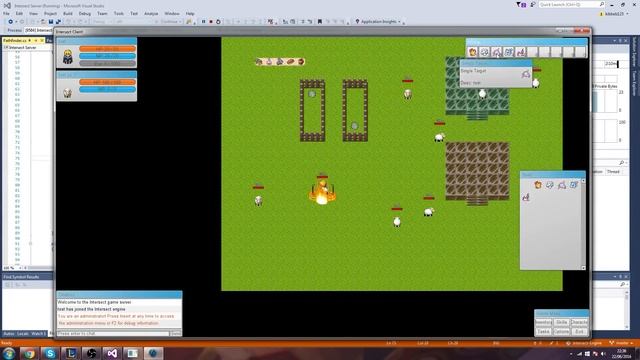Select the flame spell in the hotbar
This screenshot has width=640, height=360.
(x=473, y=52)
